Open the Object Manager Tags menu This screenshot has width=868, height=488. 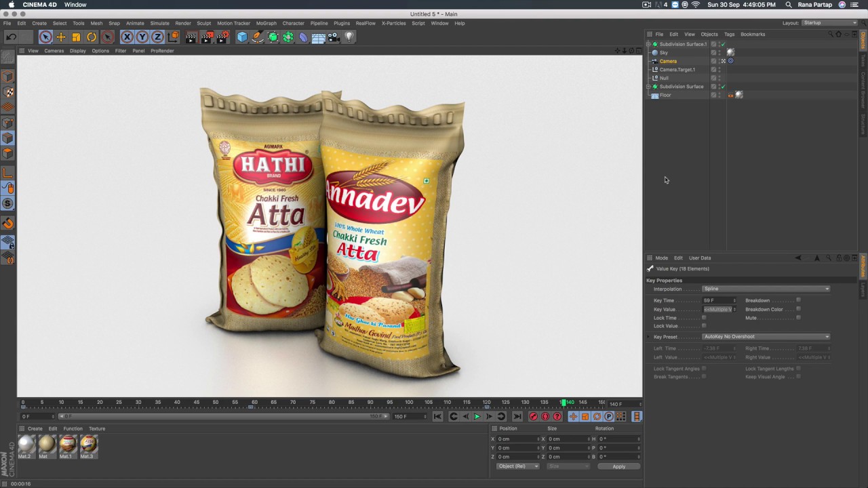729,34
